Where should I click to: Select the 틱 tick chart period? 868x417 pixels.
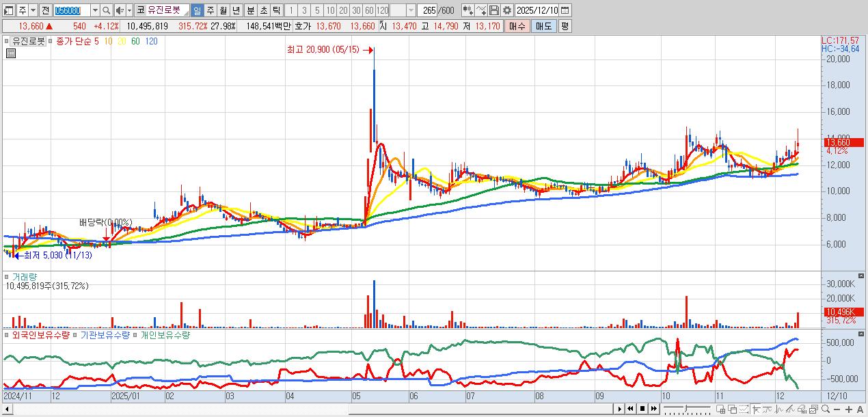tap(276, 10)
